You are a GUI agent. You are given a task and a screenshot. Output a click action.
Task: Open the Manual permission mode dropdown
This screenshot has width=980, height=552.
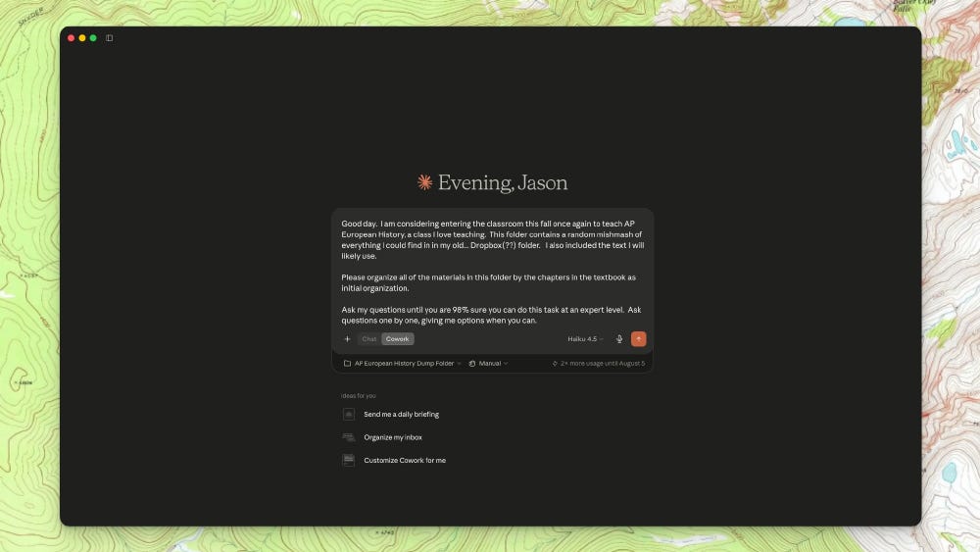[x=489, y=363]
